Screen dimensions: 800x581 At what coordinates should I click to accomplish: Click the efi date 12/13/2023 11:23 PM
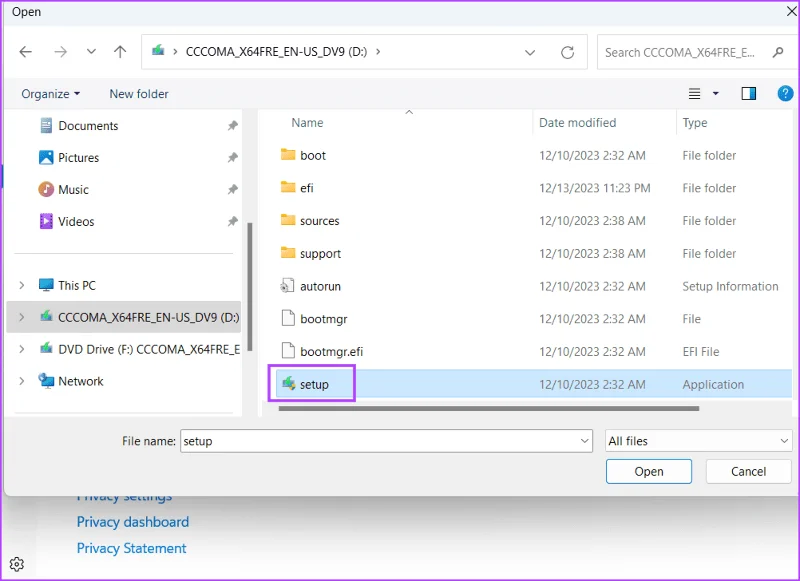click(x=594, y=188)
